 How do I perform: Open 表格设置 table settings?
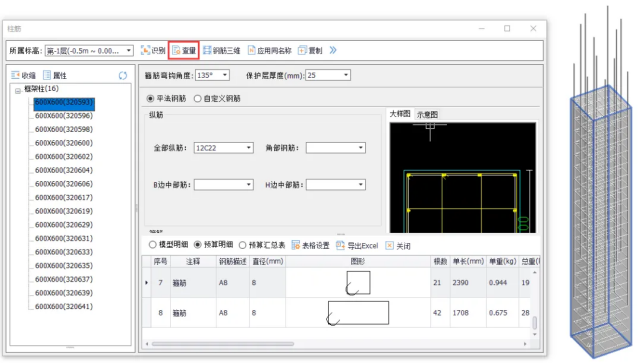tap(310, 245)
